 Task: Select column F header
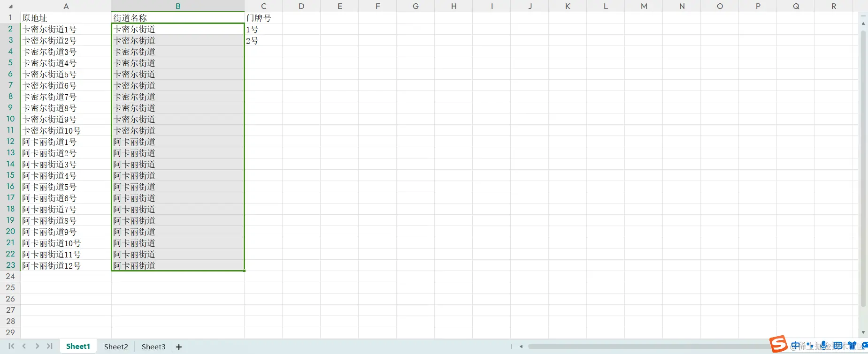click(377, 6)
